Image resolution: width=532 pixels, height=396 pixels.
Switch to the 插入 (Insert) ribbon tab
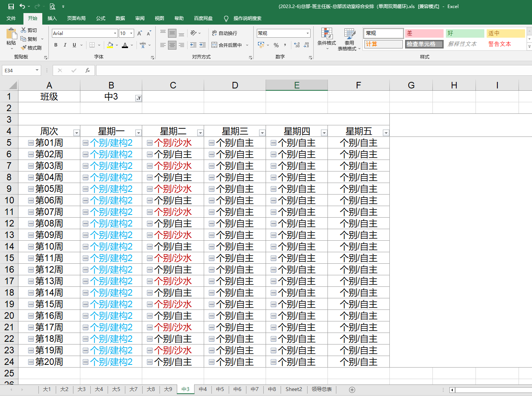pos(52,18)
